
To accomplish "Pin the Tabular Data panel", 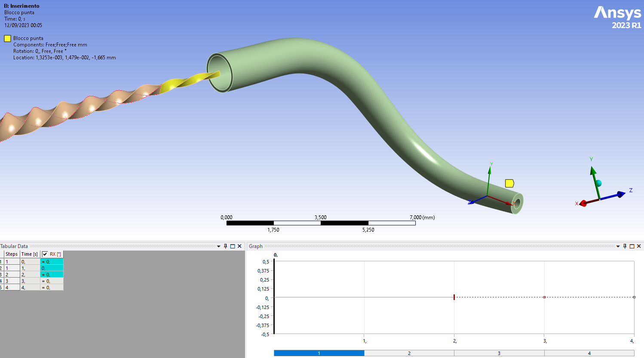I will pos(225,246).
